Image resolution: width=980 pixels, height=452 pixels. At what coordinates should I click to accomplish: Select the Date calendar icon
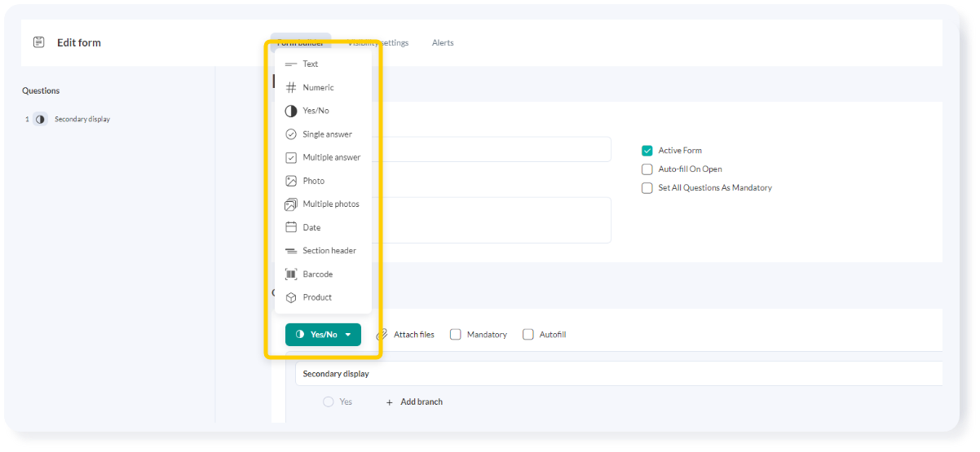(x=290, y=228)
